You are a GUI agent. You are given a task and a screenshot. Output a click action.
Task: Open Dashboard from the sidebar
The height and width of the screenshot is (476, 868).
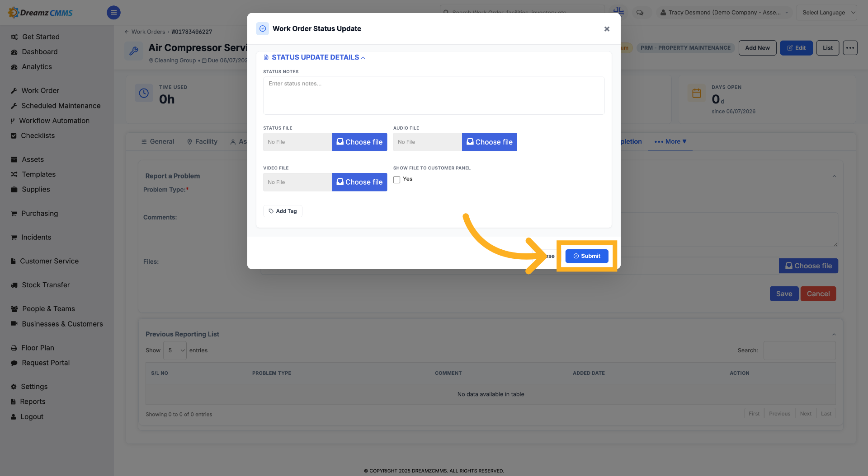(39, 51)
